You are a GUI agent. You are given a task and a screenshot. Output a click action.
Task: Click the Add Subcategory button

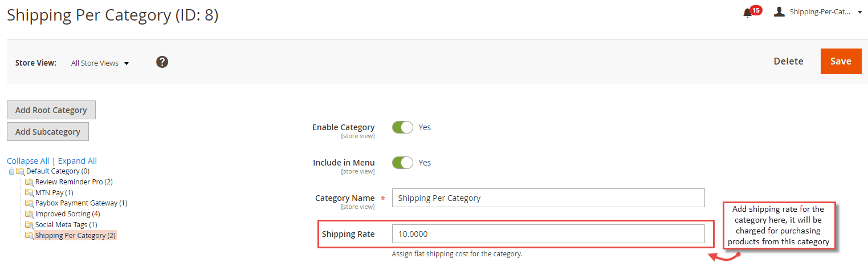click(x=48, y=132)
